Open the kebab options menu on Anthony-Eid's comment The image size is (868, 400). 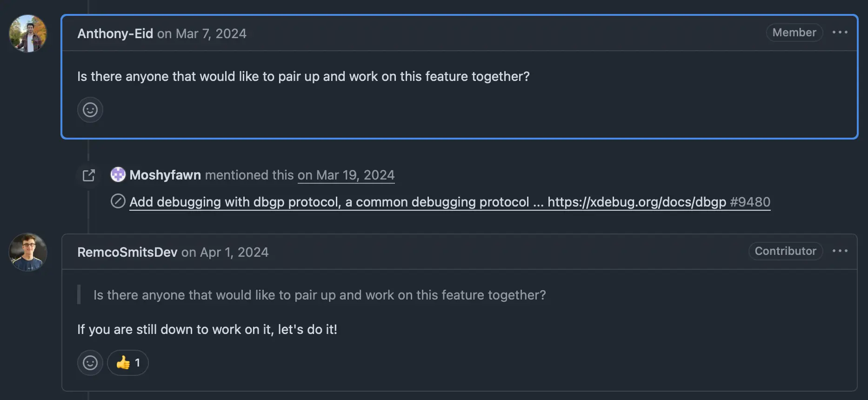[840, 33]
